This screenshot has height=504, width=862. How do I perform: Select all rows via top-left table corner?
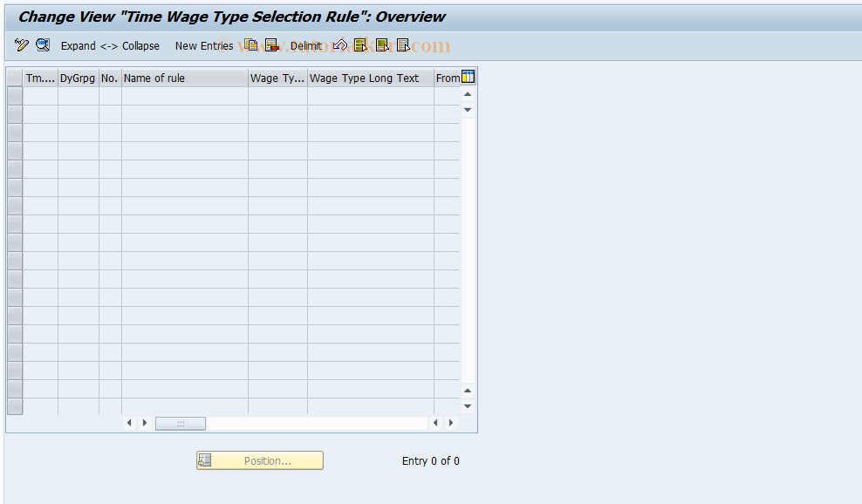pyautogui.click(x=15, y=78)
